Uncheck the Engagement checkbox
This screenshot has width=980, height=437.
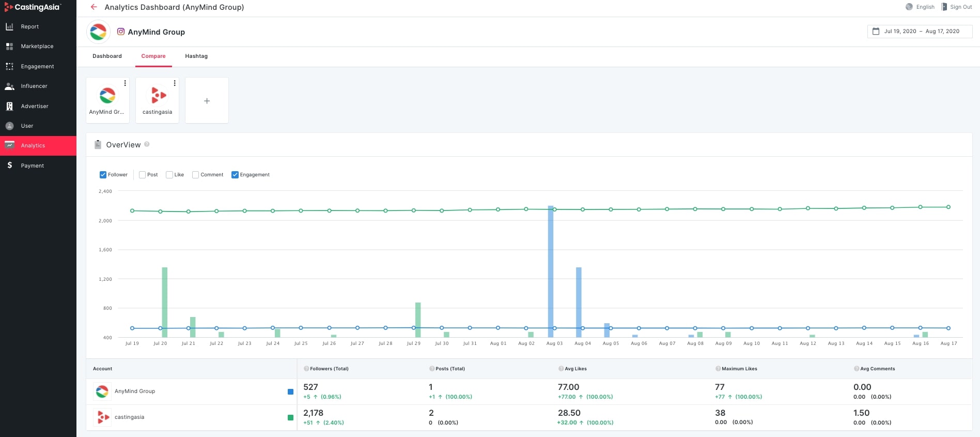coord(235,175)
